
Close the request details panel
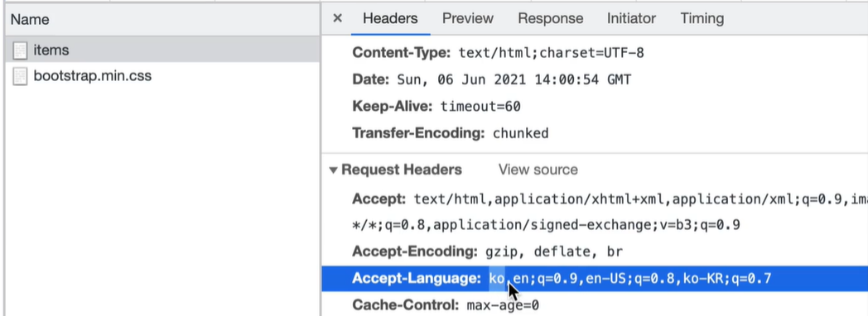click(x=337, y=18)
